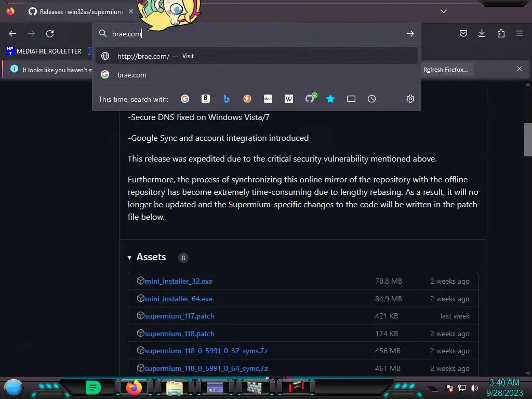Select the Google search suggestion brae.com
Screen dimensions: 532x399
257,75
